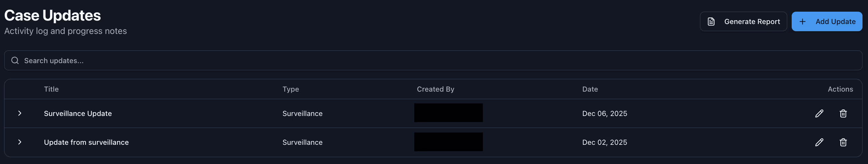868x164 pixels.
Task: Click the Actions column header
Action: coord(840,89)
